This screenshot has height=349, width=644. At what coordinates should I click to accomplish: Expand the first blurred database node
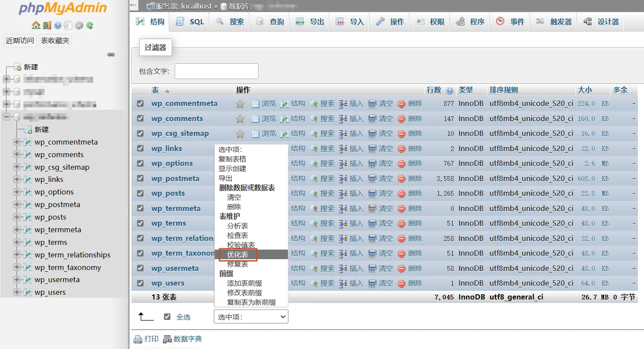click(x=7, y=79)
